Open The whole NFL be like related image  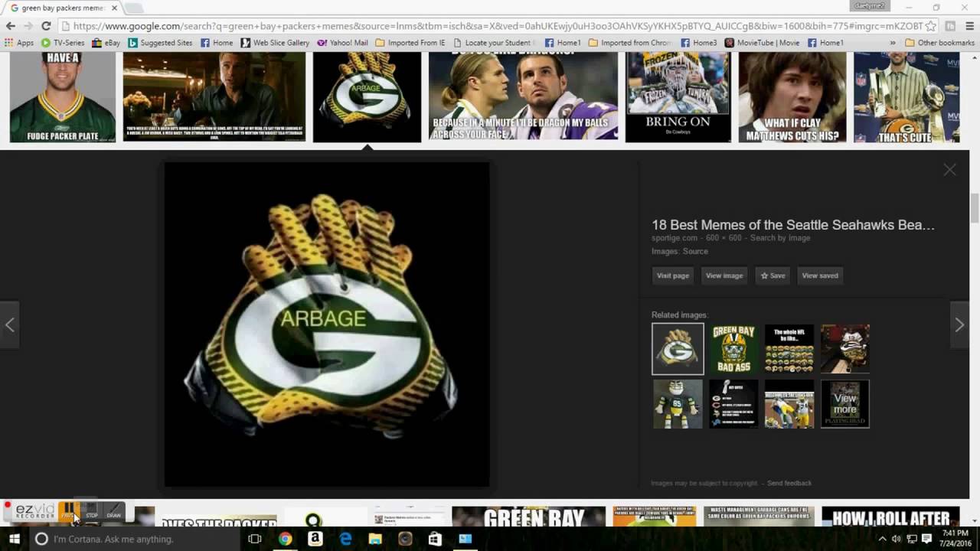789,349
